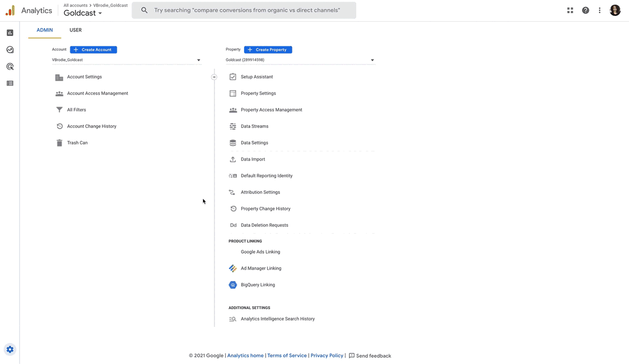
Task: Click the Create Account button
Action: 93,50
